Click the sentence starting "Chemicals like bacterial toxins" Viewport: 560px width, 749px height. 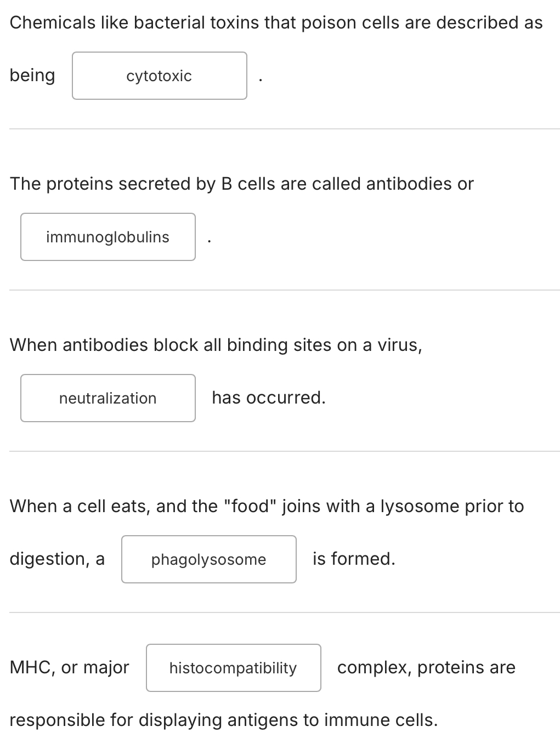276,22
